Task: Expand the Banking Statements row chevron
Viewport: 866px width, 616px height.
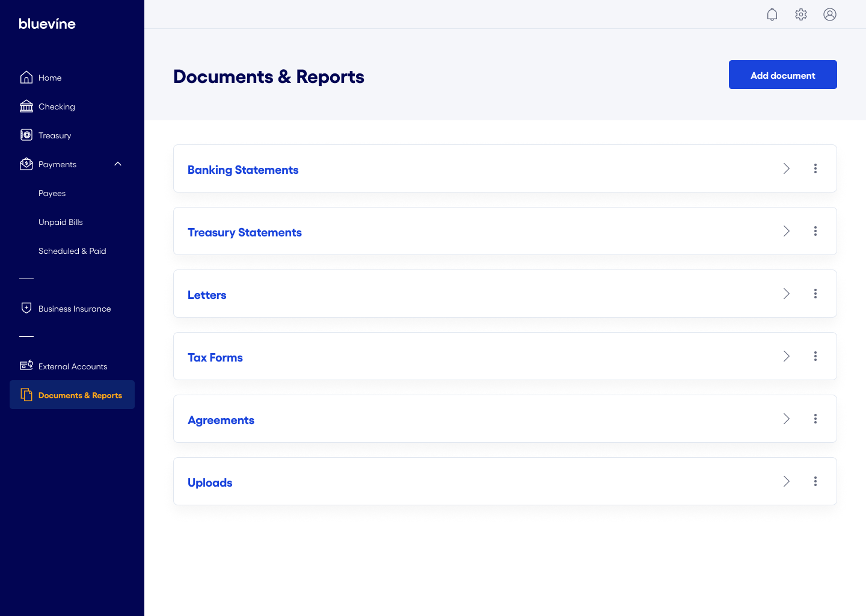Action: click(x=786, y=168)
